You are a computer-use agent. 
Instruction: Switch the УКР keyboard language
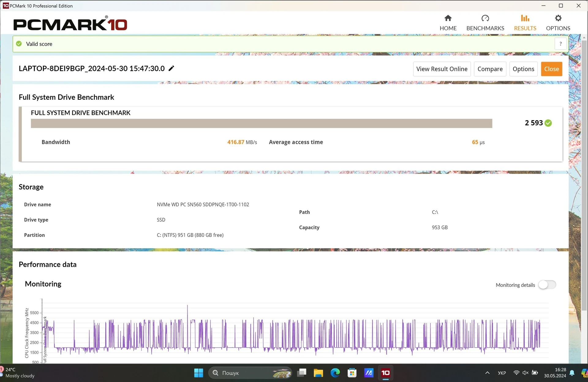pos(502,373)
